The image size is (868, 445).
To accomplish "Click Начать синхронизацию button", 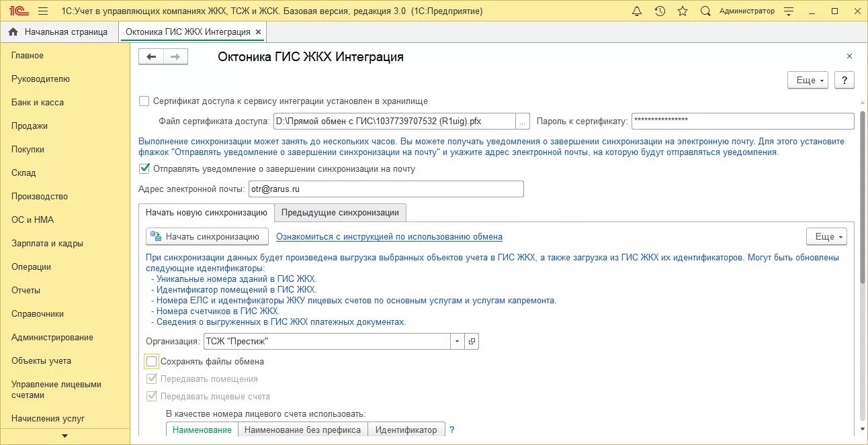I will click(x=207, y=236).
